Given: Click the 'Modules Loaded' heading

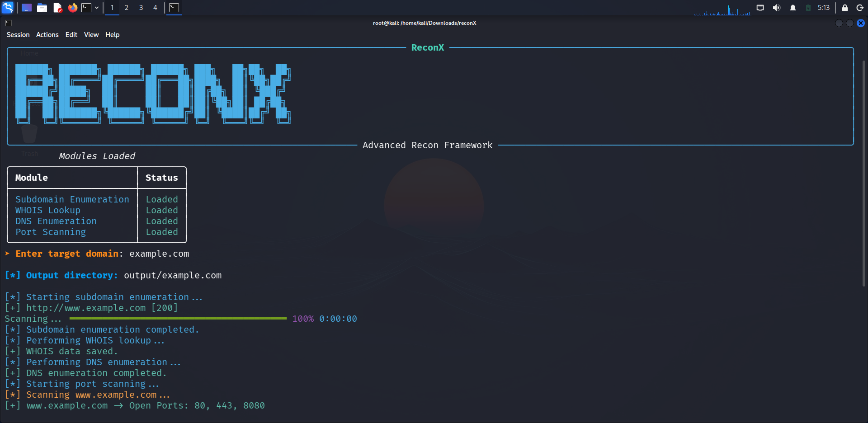Looking at the screenshot, I should [97, 156].
